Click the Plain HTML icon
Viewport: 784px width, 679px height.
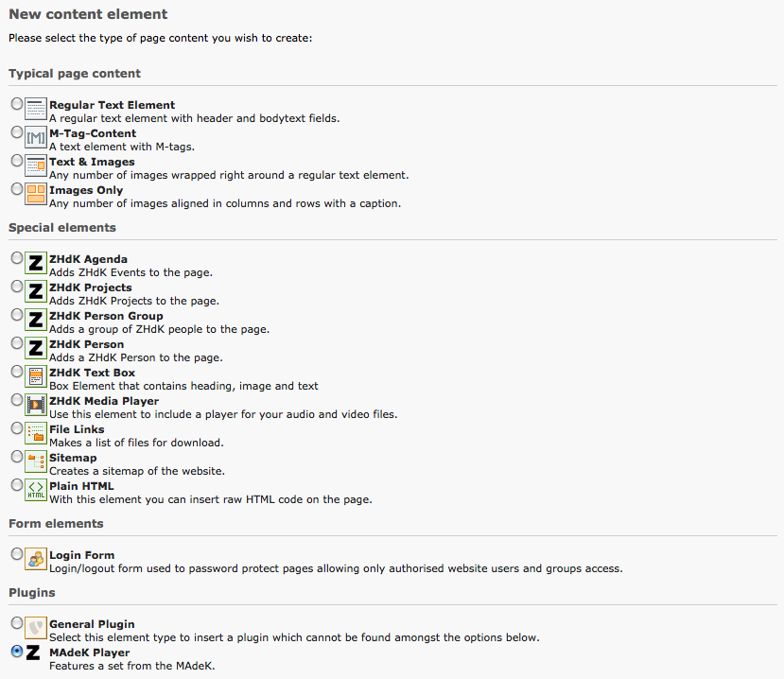(x=36, y=490)
